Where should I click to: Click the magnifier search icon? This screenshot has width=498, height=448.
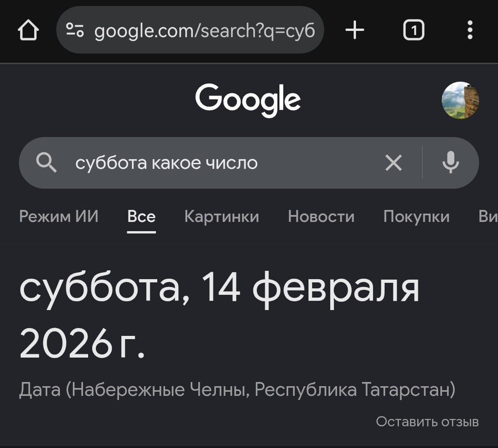click(x=47, y=163)
